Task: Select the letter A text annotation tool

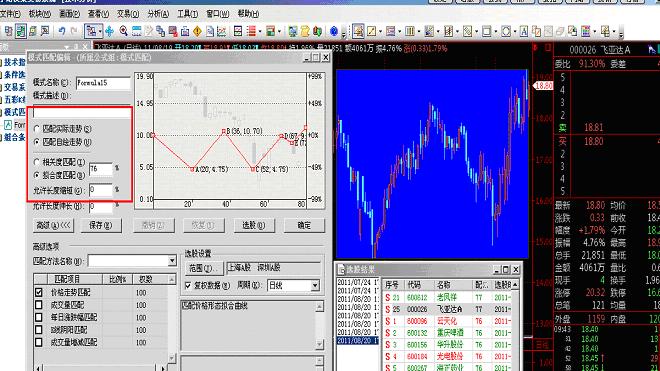Action: 524,31
